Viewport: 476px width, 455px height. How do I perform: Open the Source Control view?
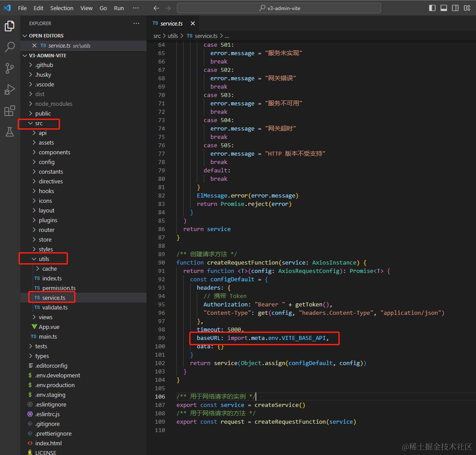[10, 68]
